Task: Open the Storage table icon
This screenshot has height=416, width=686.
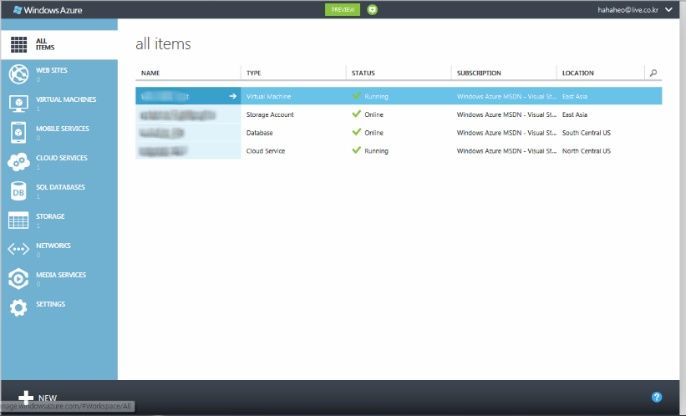Action: click(18, 220)
